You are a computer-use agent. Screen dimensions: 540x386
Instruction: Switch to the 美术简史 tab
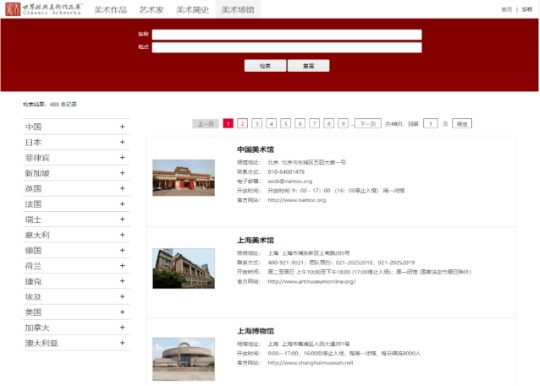(x=193, y=10)
